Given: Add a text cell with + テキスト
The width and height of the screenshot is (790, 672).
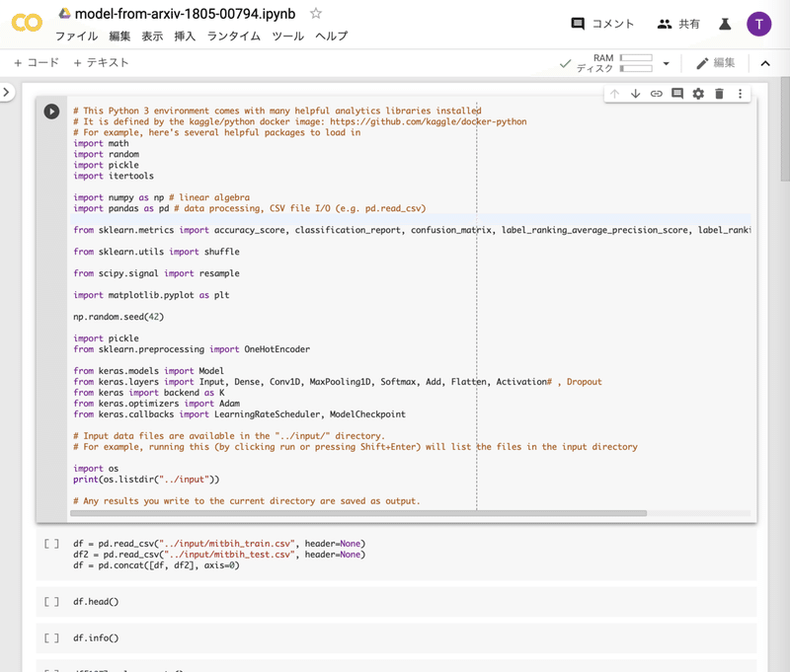Looking at the screenshot, I should pyautogui.click(x=102, y=62).
